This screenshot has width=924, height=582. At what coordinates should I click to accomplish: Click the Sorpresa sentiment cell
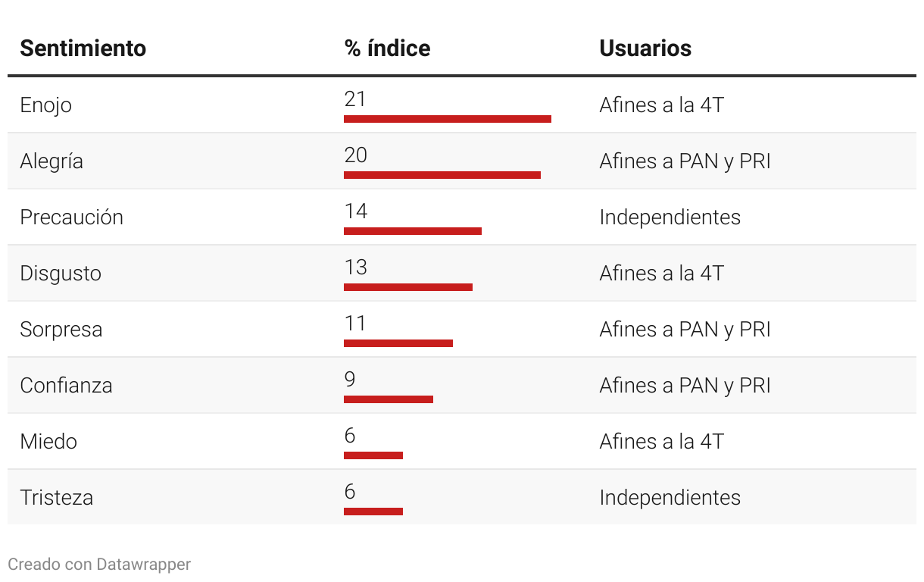pos(61,329)
